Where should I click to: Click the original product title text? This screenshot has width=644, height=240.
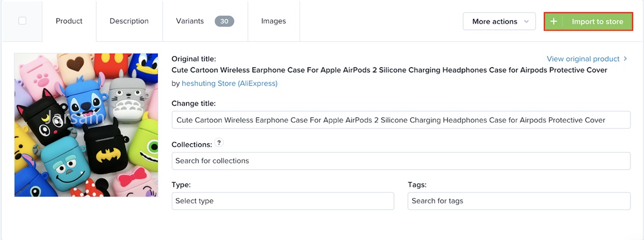[x=390, y=70]
